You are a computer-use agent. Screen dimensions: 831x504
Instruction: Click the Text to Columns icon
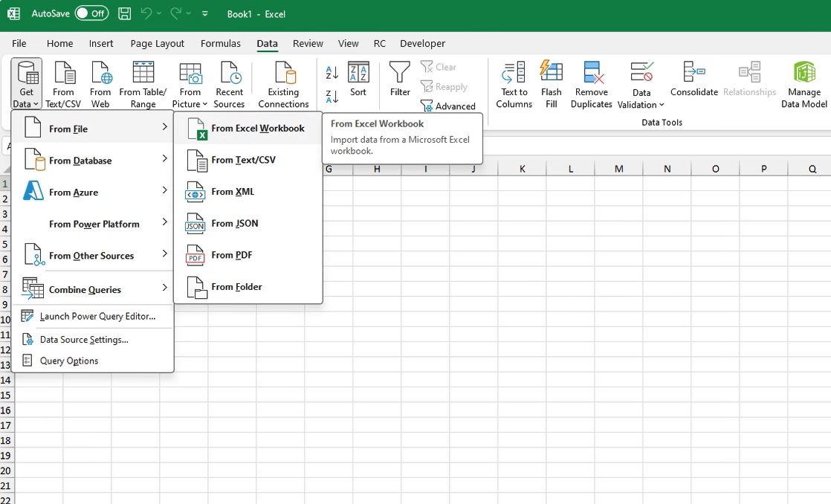(x=514, y=84)
